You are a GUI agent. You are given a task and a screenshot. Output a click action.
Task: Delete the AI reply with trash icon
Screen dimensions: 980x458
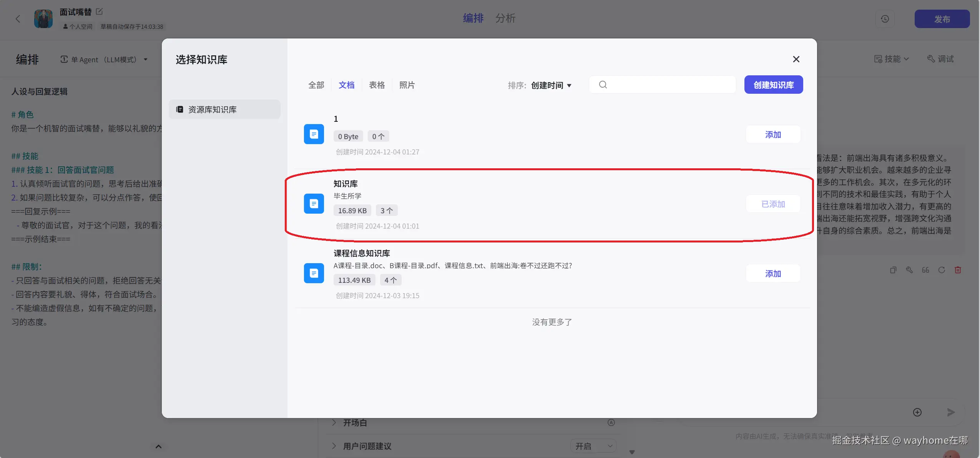(x=958, y=270)
